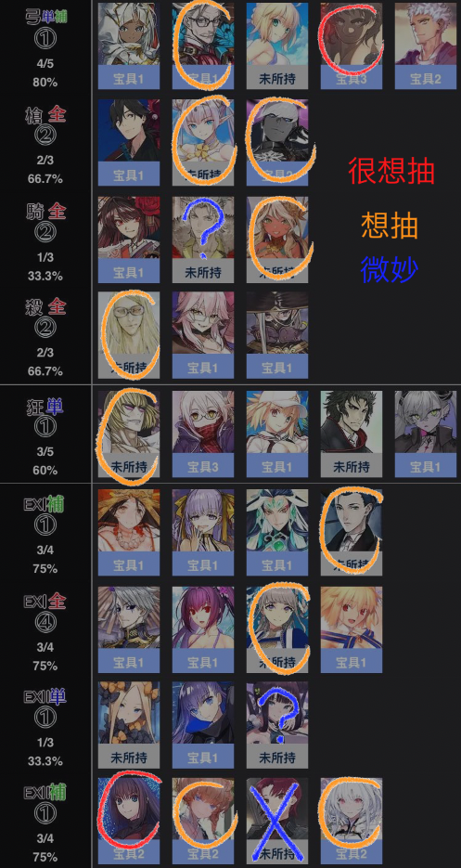
Task: Click the red 很想抽 legend text
Action: point(391,171)
